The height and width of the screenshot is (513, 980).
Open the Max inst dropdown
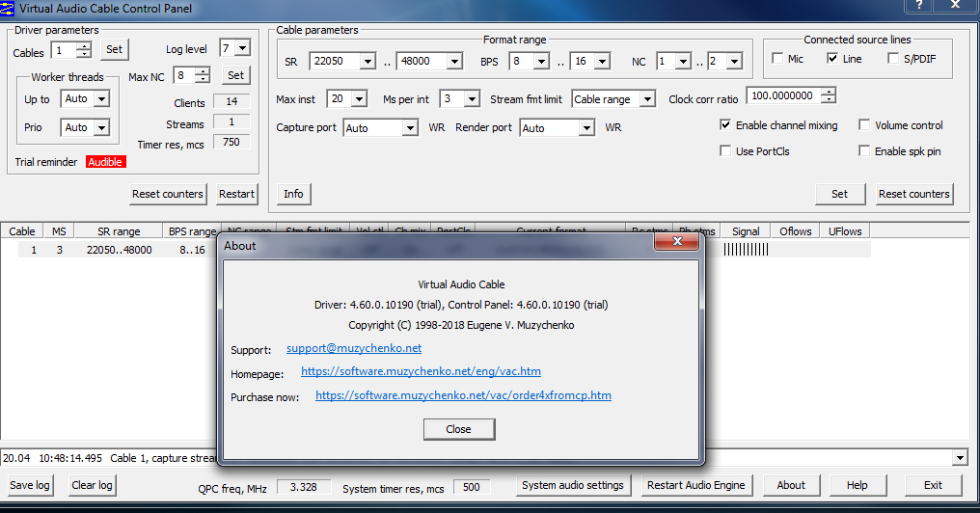pos(360,98)
